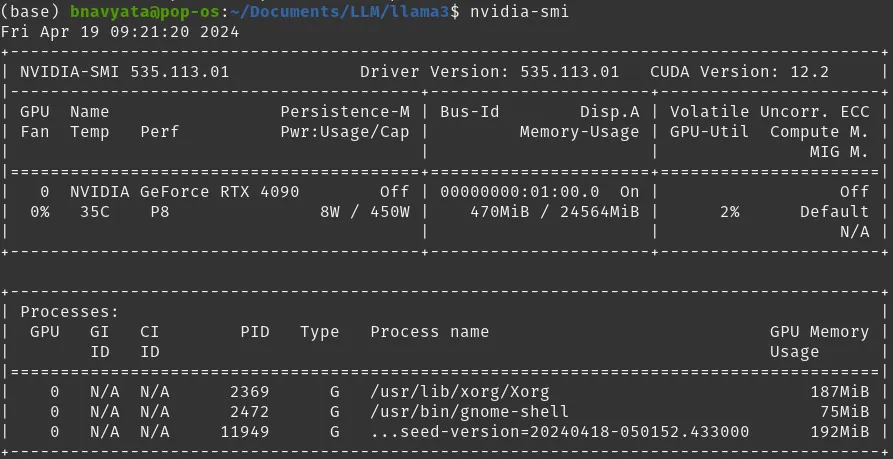Select 'NVIDIA GeForce RTX 4090' GPU name
The height and width of the screenshot is (459, 893).
pos(185,192)
